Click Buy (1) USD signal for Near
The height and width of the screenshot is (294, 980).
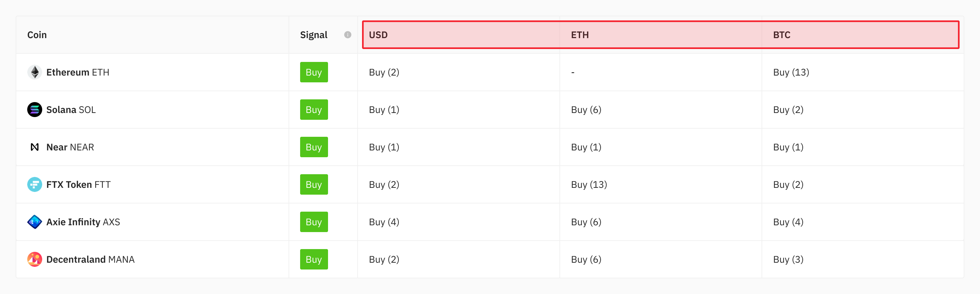pos(384,147)
